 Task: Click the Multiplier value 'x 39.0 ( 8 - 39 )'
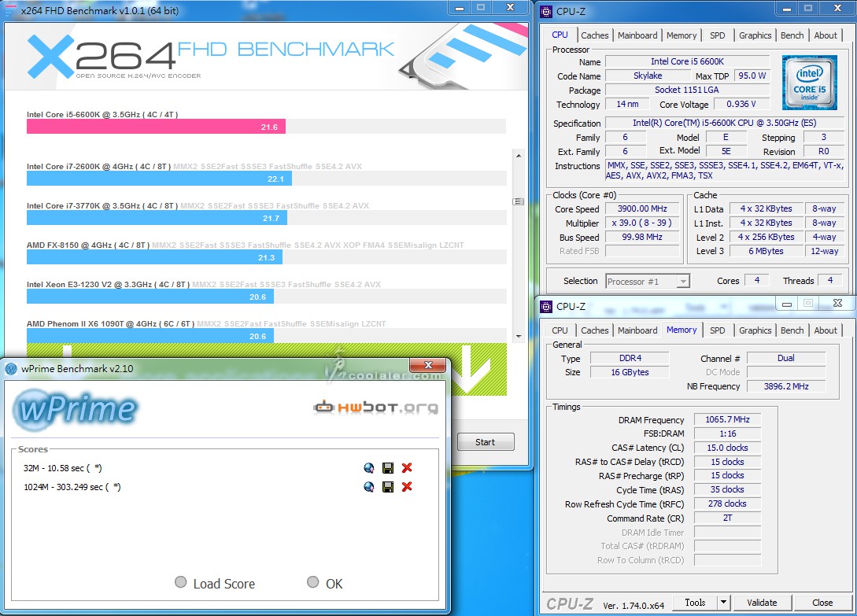click(x=642, y=223)
